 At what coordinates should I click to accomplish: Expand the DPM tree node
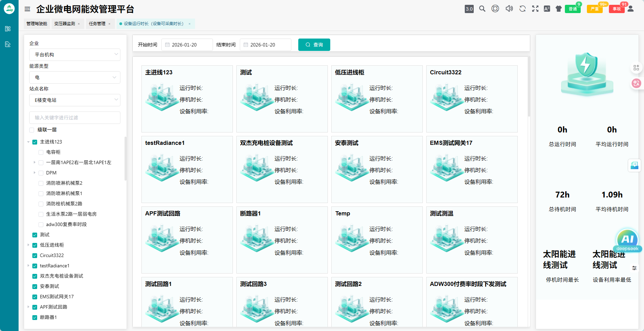coord(34,173)
